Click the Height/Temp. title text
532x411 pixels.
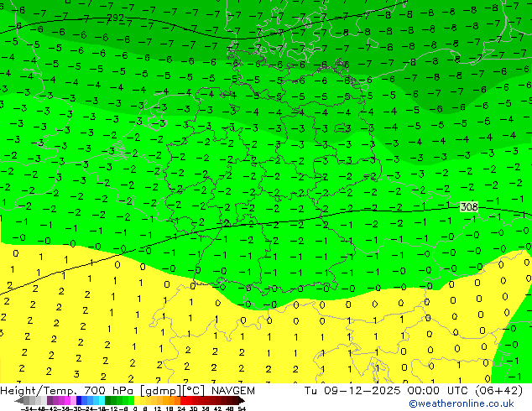[x=37, y=391]
